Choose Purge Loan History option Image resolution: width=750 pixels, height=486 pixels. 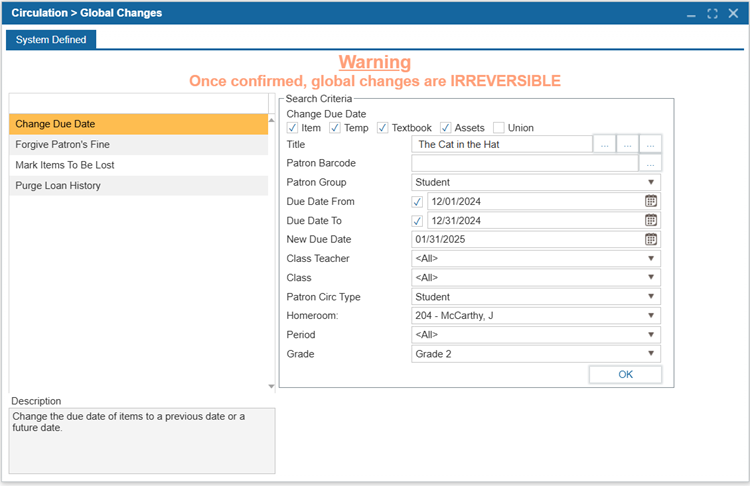[x=138, y=186]
